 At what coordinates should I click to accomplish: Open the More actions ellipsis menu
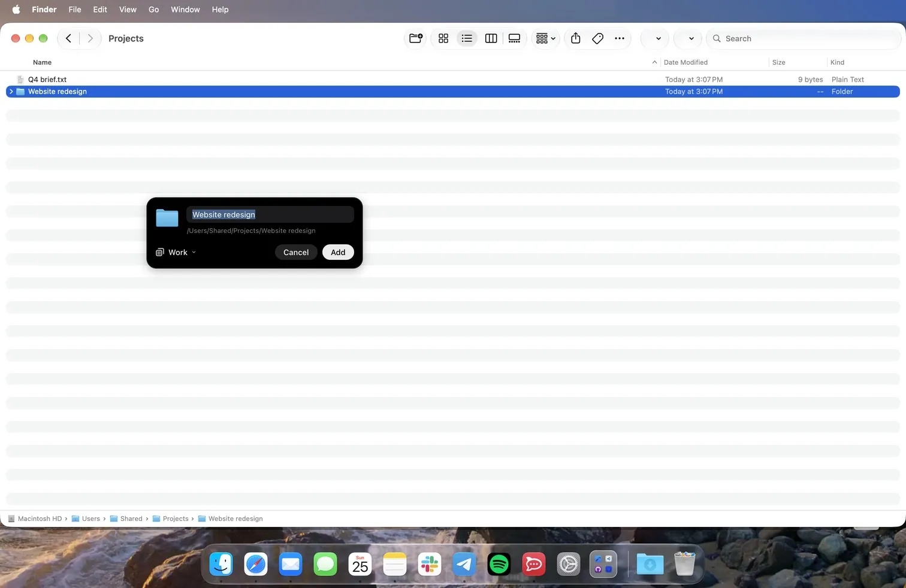pyautogui.click(x=620, y=38)
